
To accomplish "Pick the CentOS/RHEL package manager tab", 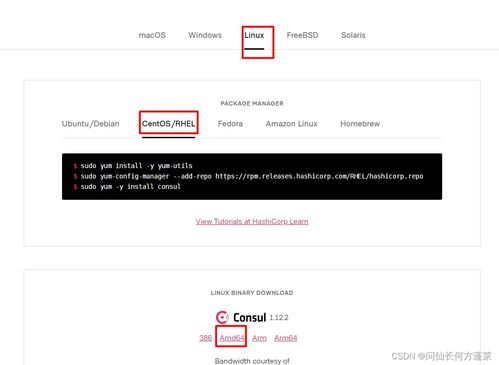I will click(x=168, y=124).
